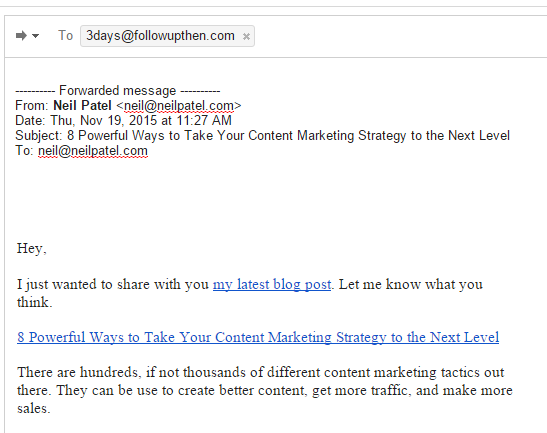The height and width of the screenshot is (433, 547).
Task: Focus the empty recipient field beside the chip
Action: [398, 36]
